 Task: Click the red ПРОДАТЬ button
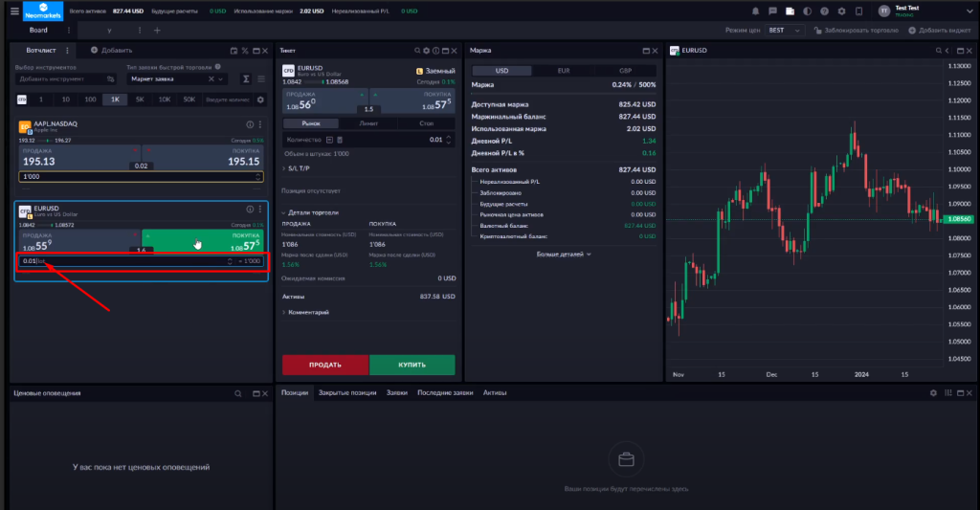325,365
